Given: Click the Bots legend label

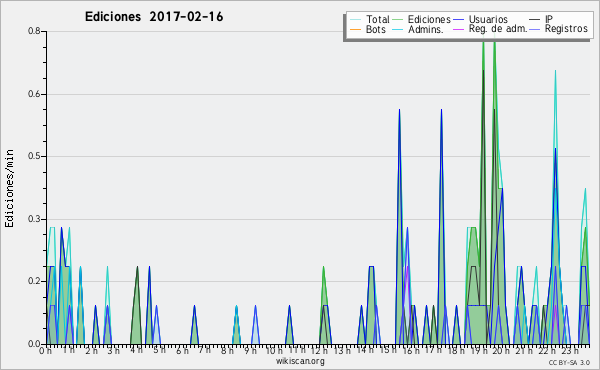Looking at the screenshot, I should [375, 29].
